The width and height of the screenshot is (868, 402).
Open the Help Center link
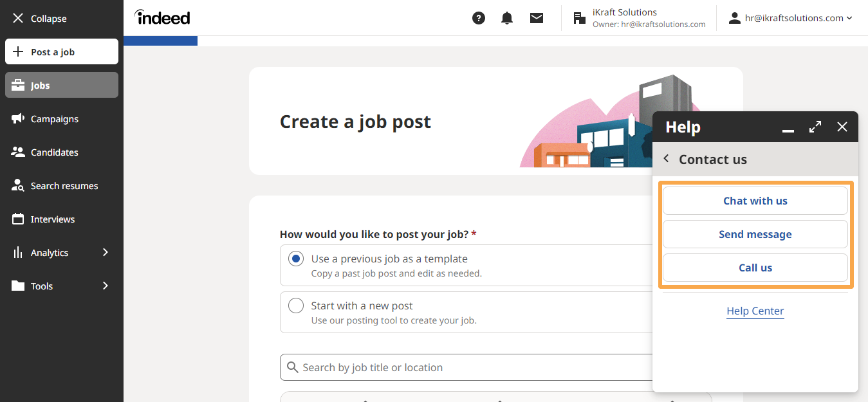[755, 311]
